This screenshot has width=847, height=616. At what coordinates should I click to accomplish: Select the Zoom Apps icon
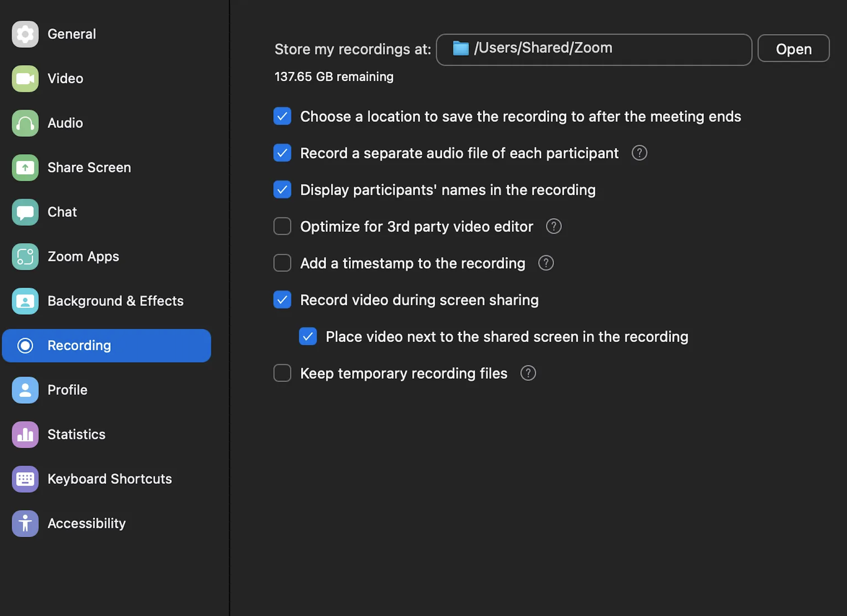[25, 257]
